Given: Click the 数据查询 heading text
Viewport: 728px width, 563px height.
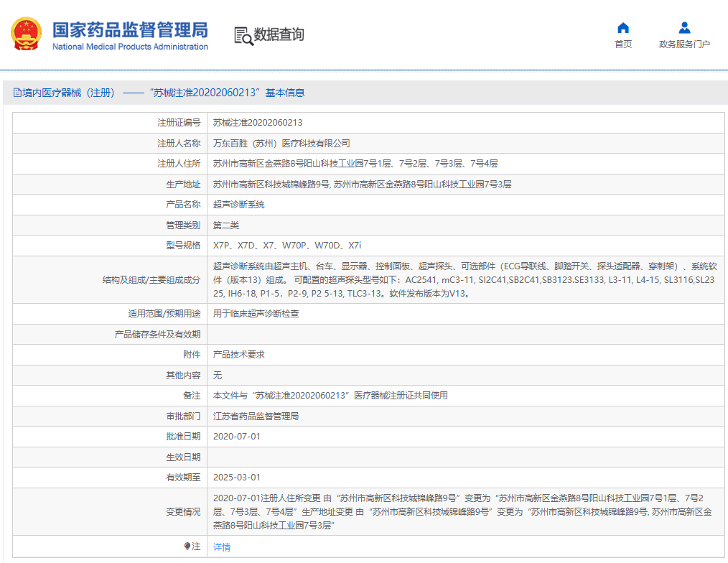Looking at the screenshot, I should tap(279, 34).
